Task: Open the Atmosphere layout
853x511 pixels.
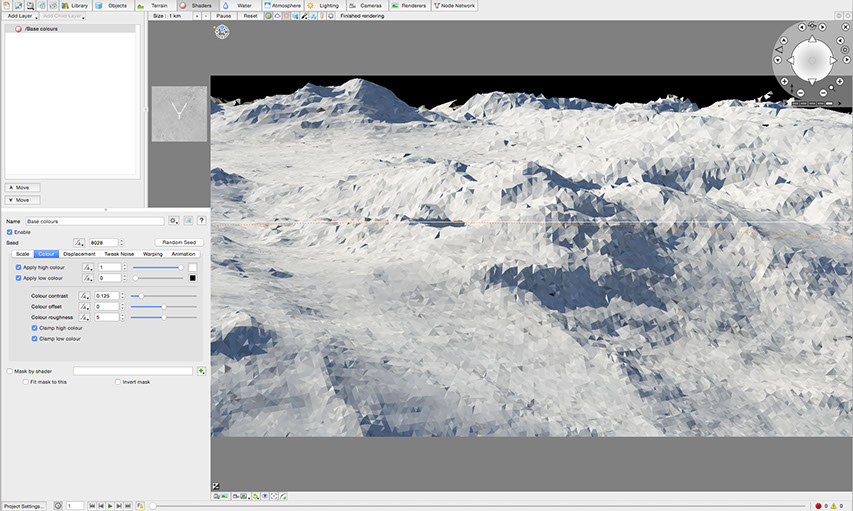Action: pos(281,5)
